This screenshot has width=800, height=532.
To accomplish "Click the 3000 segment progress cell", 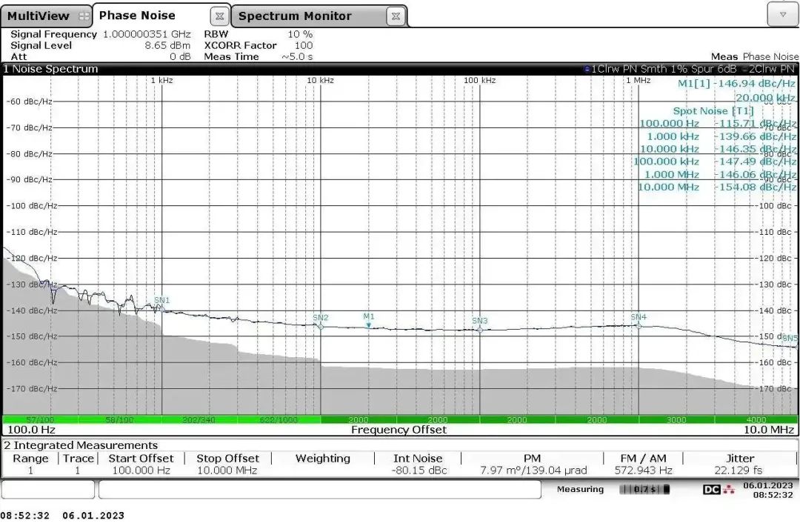I will coord(676,419).
